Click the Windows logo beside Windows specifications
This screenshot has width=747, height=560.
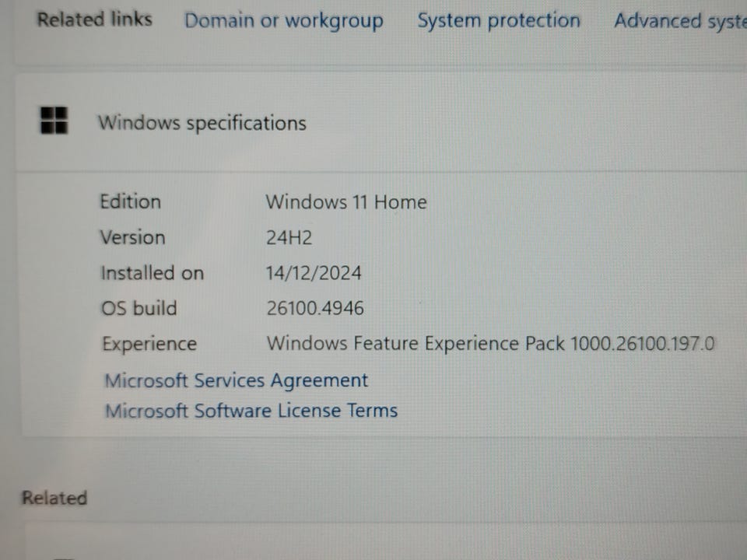54,120
